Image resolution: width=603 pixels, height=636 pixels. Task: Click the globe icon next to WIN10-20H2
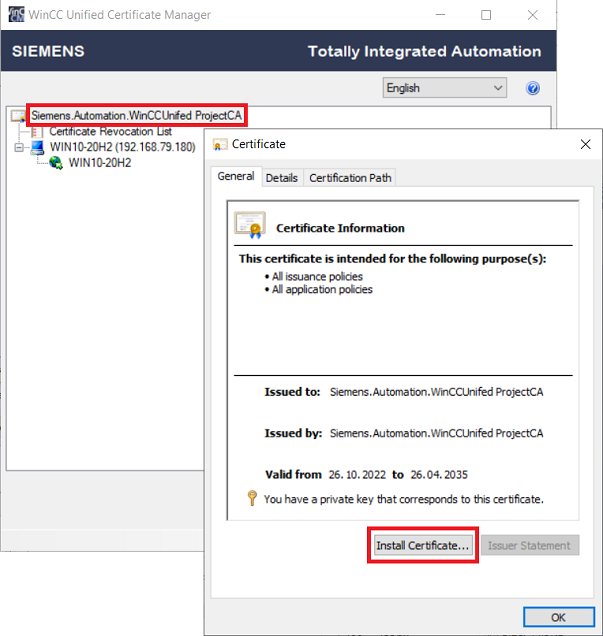[56, 163]
